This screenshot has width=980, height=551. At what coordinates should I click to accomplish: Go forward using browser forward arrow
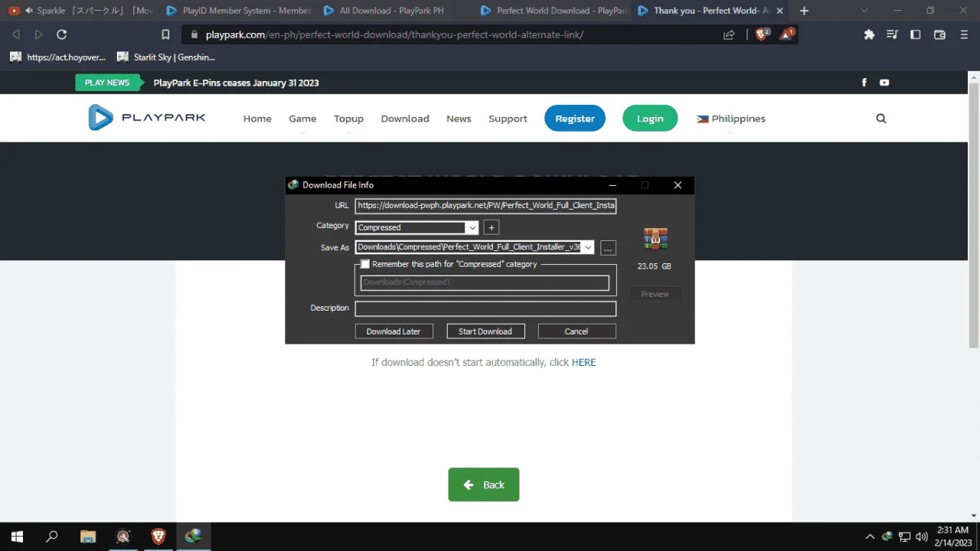pyautogui.click(x=39, y=34)
